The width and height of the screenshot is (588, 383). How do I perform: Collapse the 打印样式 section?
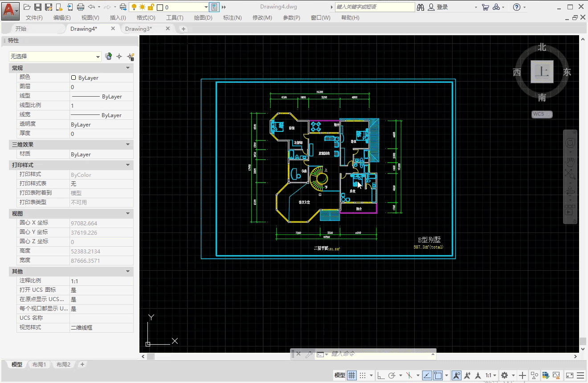pos(128,165)
